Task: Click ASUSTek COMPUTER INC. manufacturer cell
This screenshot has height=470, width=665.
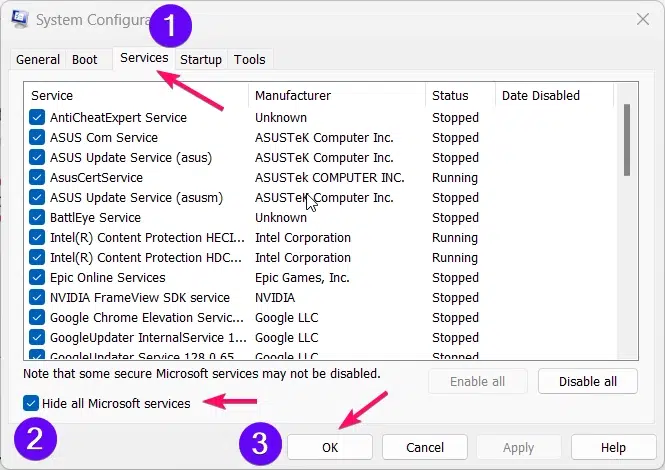Action: (330, 177)
